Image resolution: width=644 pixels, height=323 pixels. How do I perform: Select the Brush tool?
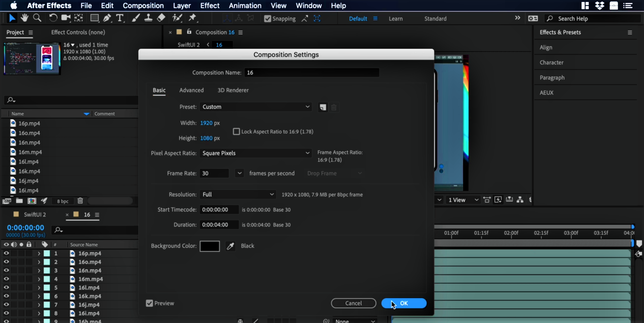coord(136,18)
